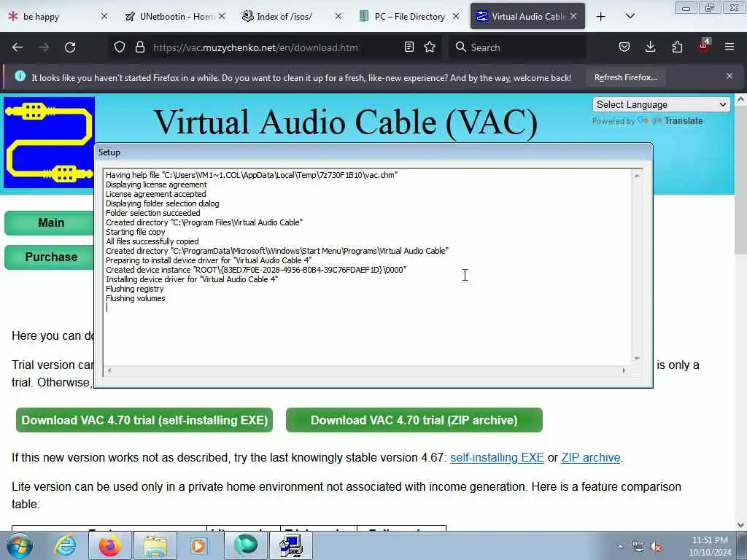Image resolution: width=747 pixels, height=560 pixels.
Task: Switch to the UNetbootin tab
Action: pos(174,17)
